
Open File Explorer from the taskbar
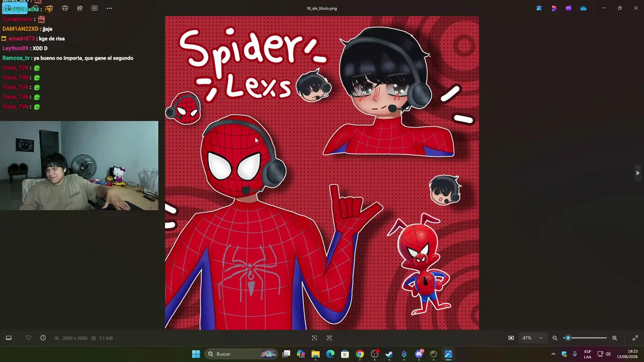pyautogui.click(x=315, y=354)
